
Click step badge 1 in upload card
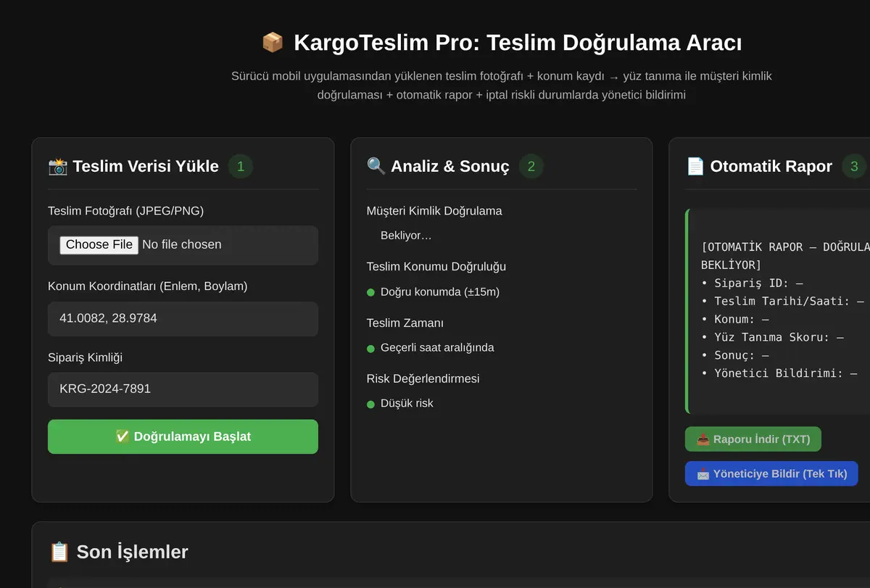pos(241,166)
